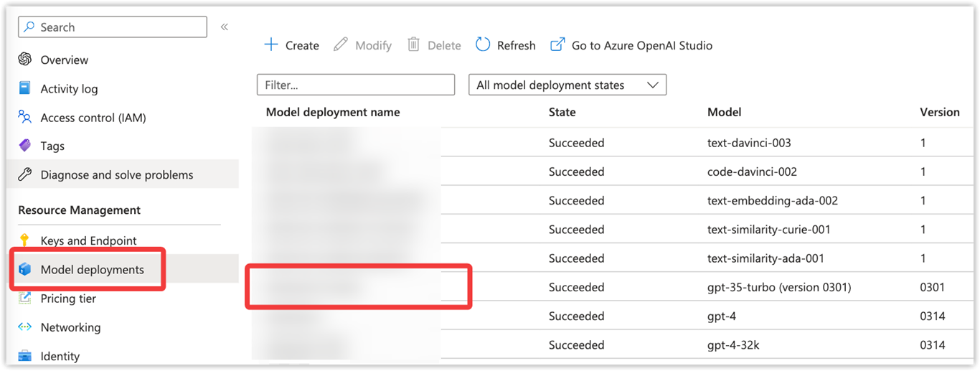Select the text-embedding-ada-002 cell
980x371 pixels.
(x=773, y=200)
